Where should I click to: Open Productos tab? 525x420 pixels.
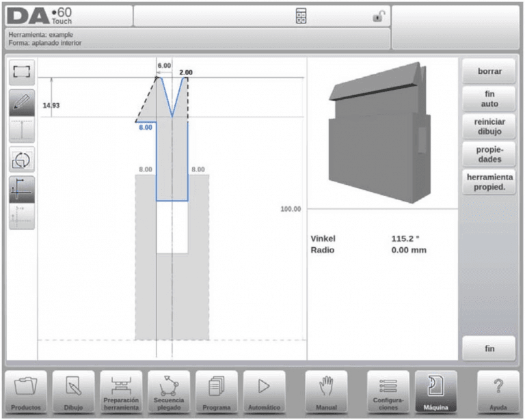pyautogui.click(x=26, y=392)
